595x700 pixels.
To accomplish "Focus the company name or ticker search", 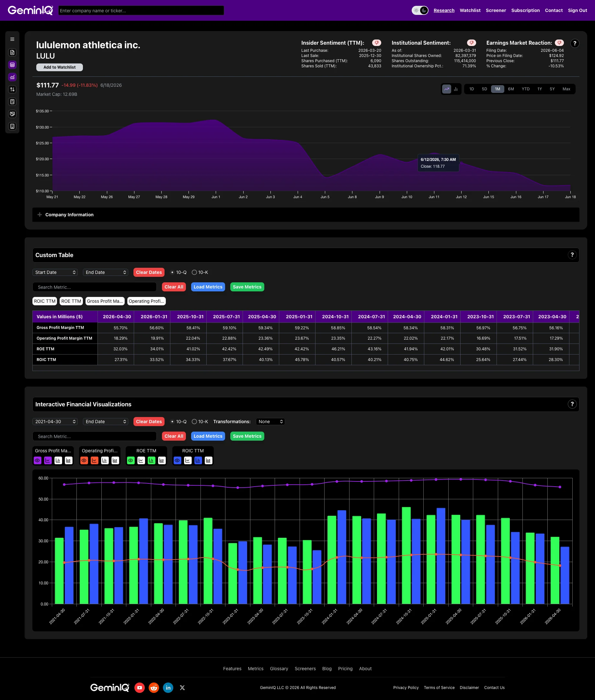I will click(141, 10).
